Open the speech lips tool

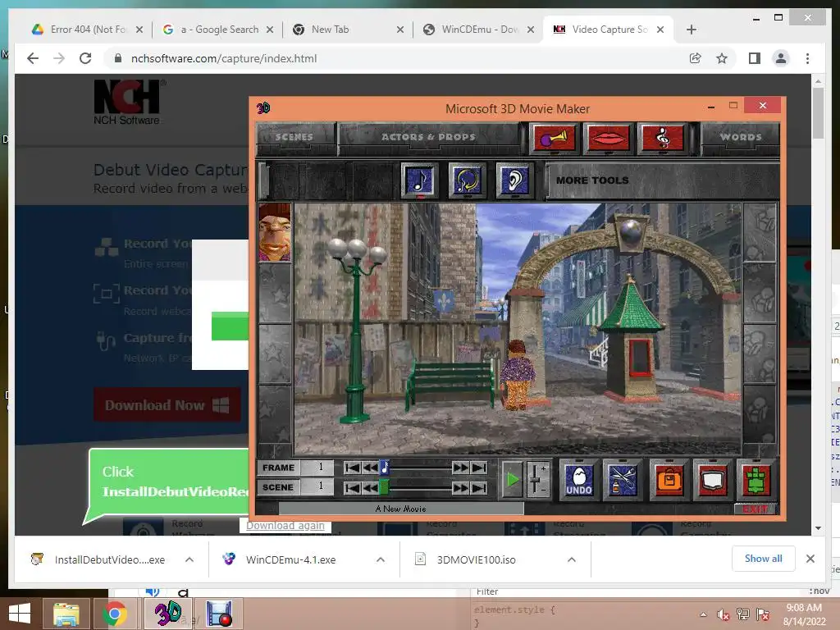[x=609, y=138]
